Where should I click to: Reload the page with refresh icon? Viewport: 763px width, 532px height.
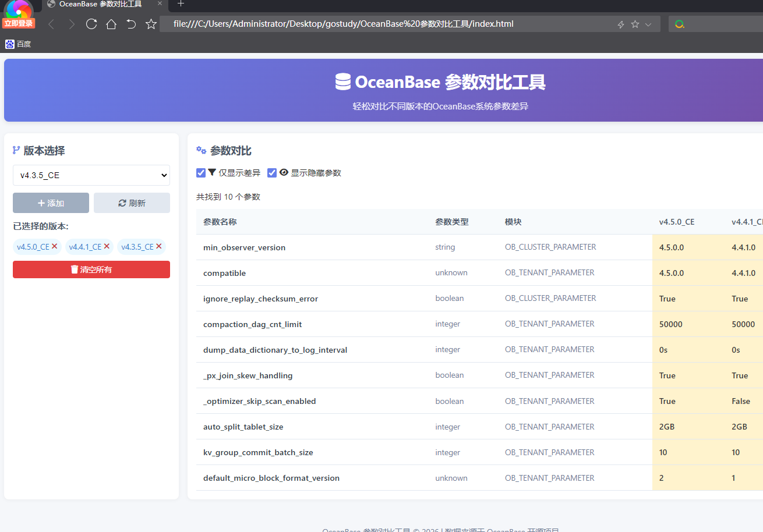[x=91, y=24]
